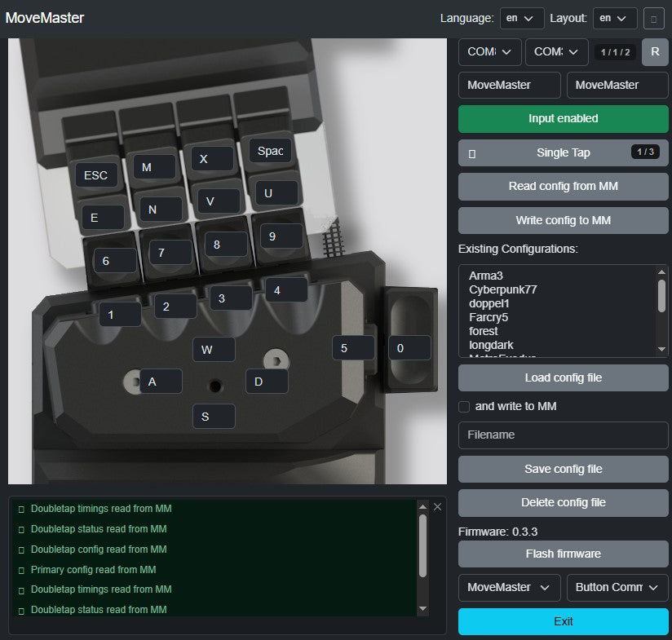Click the X key label
672x640 pixels.
212,159
